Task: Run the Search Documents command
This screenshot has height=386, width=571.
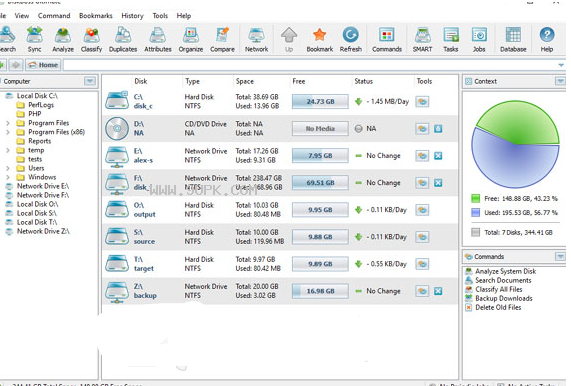Action: point(498,280)
